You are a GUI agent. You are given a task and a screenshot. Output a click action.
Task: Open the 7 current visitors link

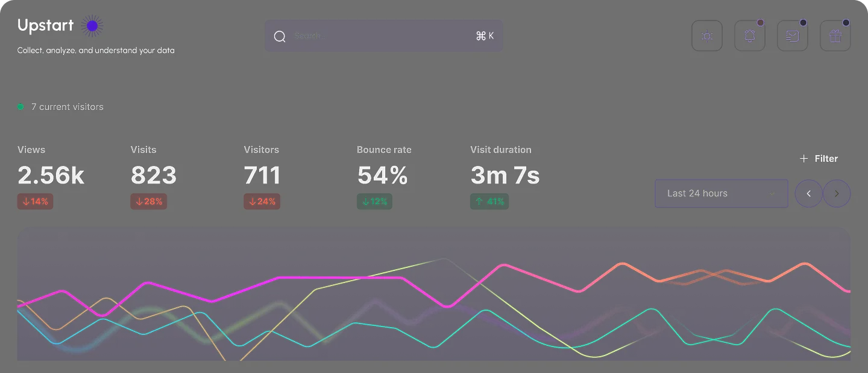tap(68, 106)
